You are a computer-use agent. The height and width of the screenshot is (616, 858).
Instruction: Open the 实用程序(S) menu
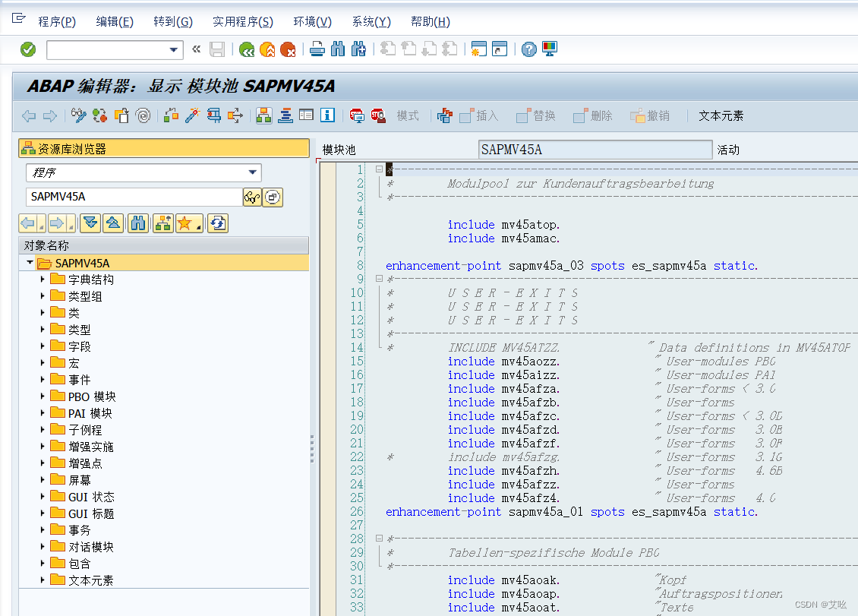tap(242, 22)
